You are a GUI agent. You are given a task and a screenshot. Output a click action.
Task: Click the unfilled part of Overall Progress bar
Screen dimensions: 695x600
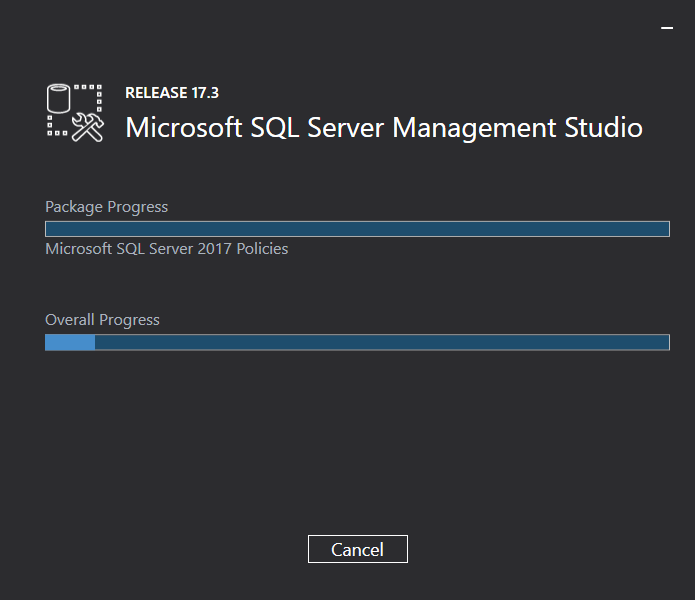tap(380, 342)
